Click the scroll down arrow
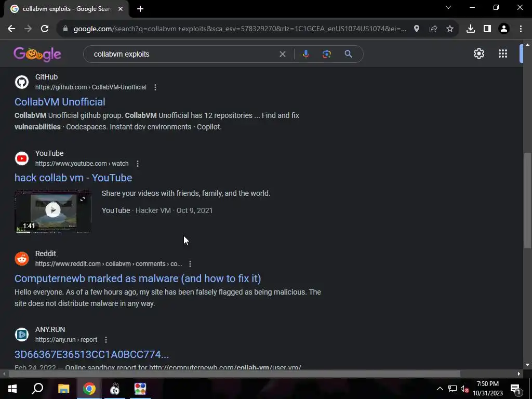 coord(527,365)
